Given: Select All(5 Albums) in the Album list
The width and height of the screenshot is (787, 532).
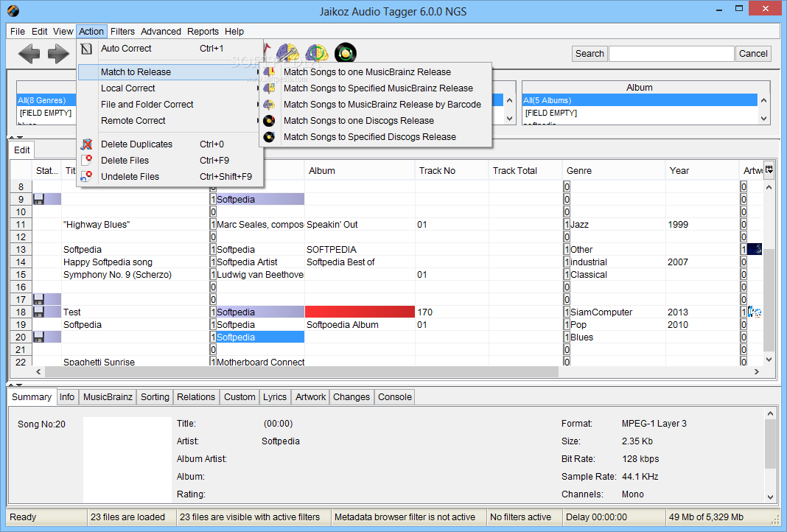Looking at the screenshot, I should click(640, 100).
